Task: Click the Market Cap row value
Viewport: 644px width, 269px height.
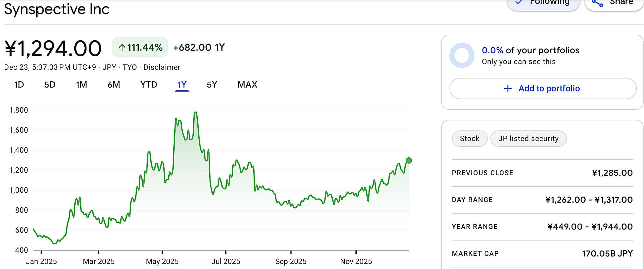Action: click(608, 253)
